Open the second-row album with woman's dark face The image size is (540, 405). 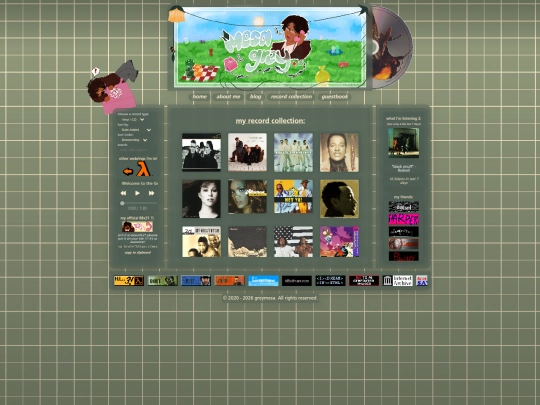coord(247,197)
